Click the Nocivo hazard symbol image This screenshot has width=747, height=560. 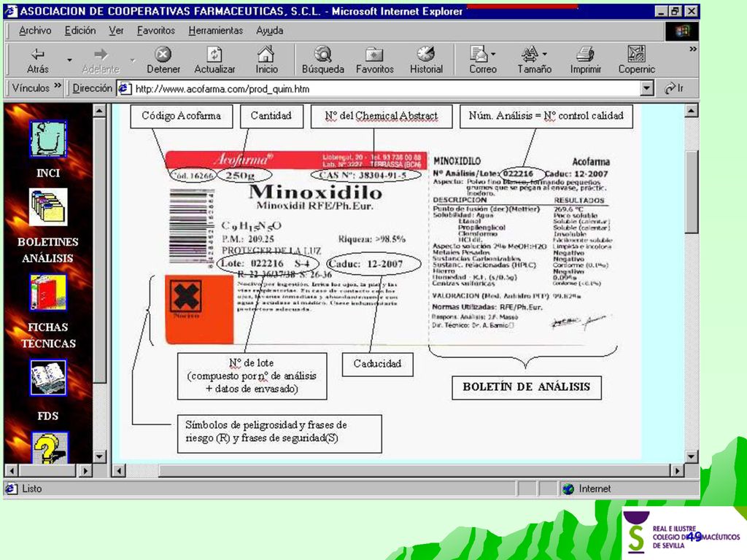(x=186, y=296)
